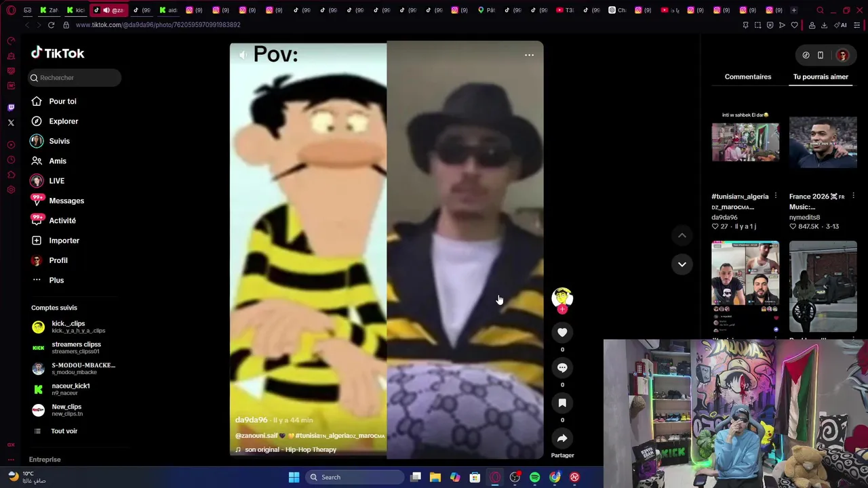Viewport: 868px width, 488px height.
Task: Open the Microsoft Store taskbar icon
Action: [x=475, y=477]
